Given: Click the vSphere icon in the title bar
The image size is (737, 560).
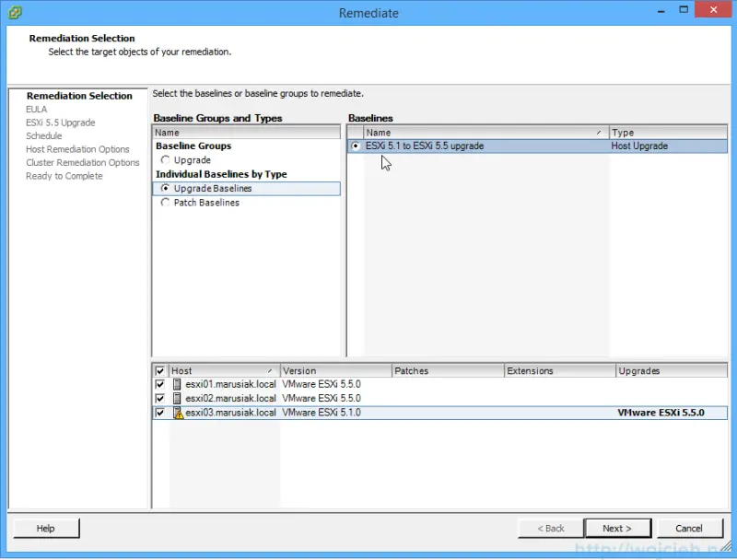Looking at the screenshot, I should (14, 13).
